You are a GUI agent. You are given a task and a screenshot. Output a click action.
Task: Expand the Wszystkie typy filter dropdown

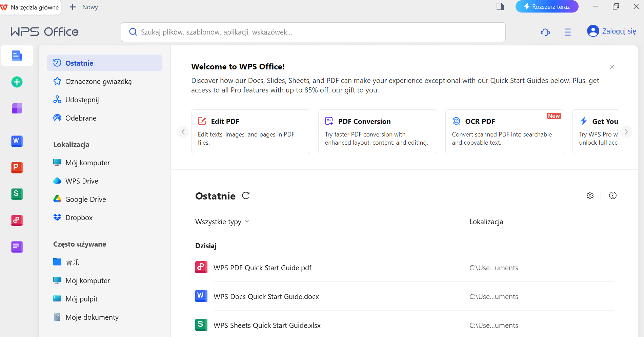223,222
